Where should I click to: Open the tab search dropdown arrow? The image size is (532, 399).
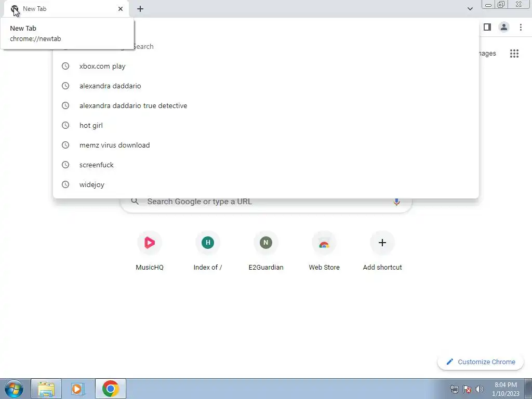470,9
